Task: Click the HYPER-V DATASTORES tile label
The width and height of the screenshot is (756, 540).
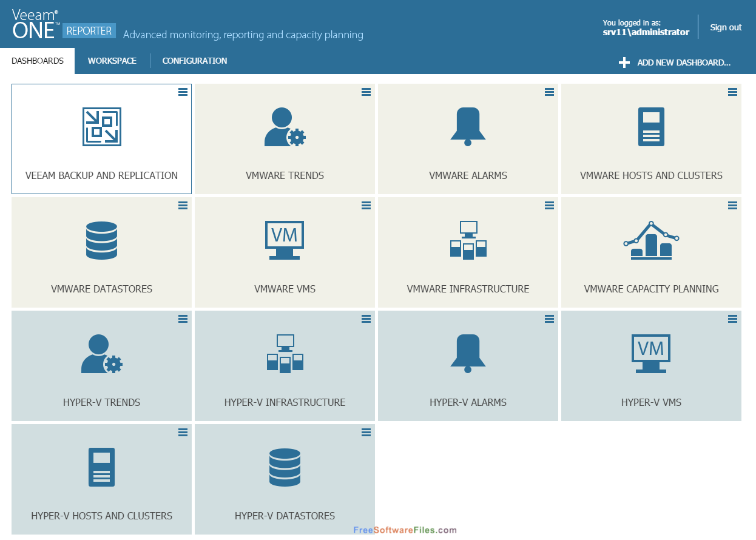Action: coord(285,516)
